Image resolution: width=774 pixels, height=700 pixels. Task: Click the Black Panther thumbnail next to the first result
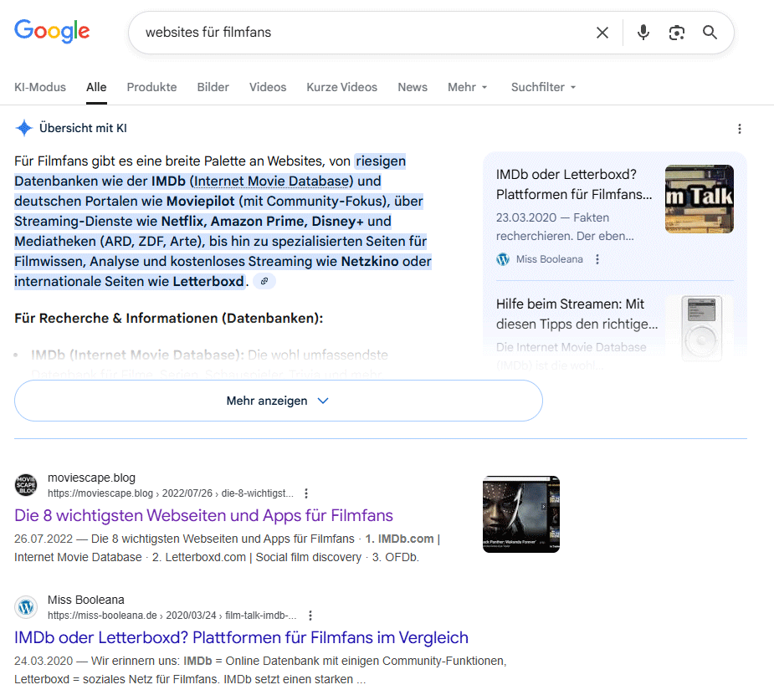pyautogui.click(x=520, y=514)
